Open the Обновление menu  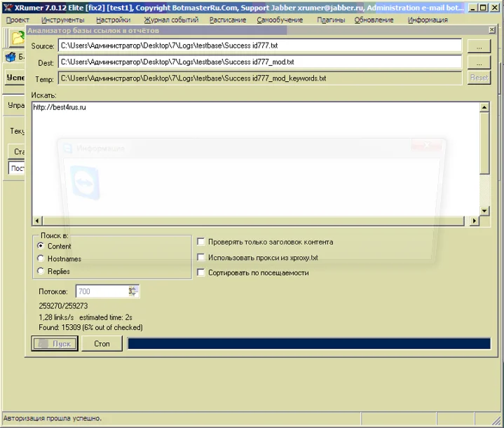(374, 20)
